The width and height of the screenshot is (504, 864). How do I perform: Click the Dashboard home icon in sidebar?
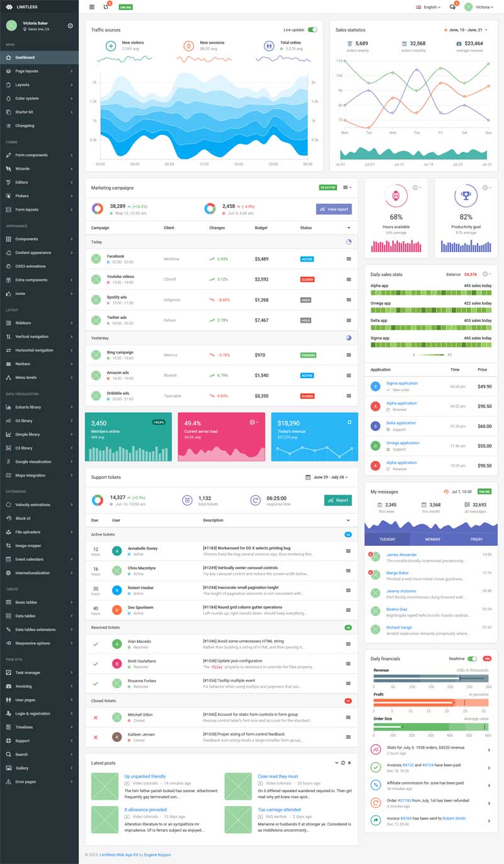coord(8,57)
